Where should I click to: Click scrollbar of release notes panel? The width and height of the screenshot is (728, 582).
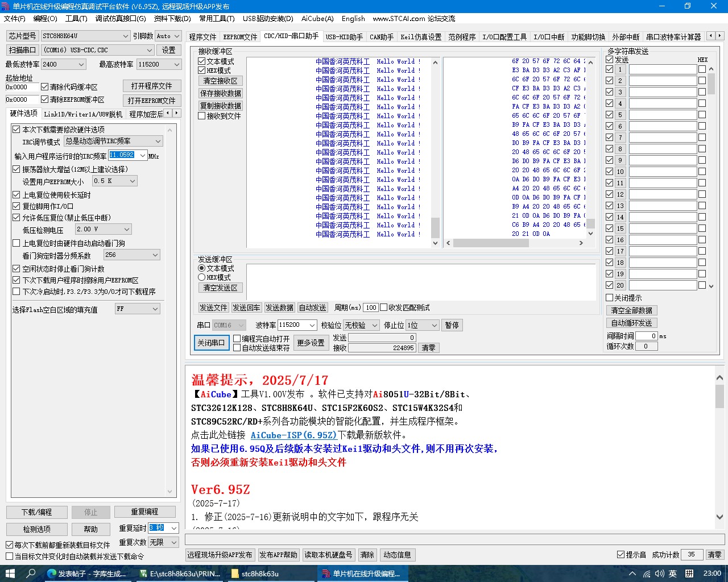[x=719, y=447]
